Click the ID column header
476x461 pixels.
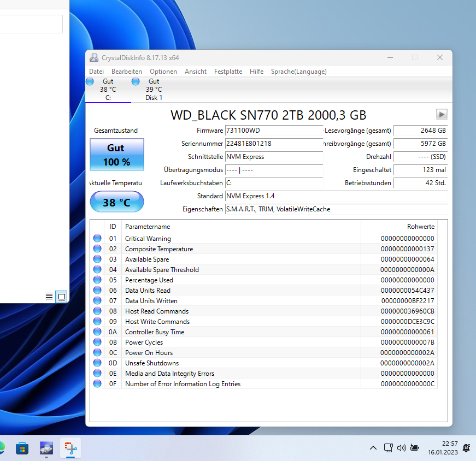coord(113,226)
